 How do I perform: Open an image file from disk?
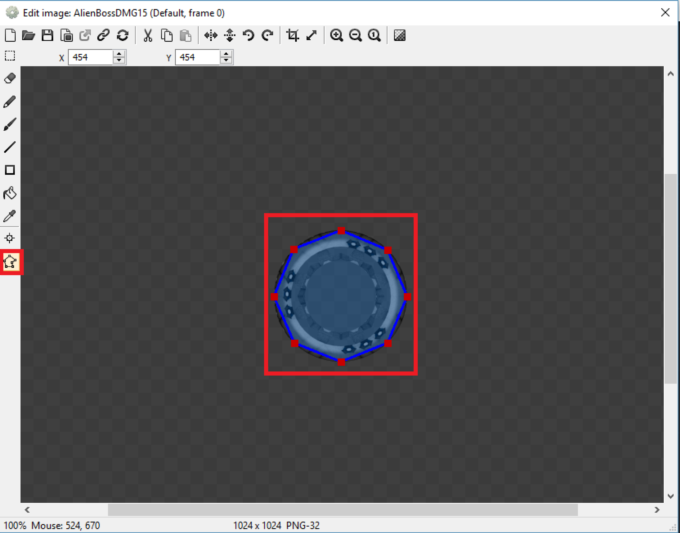(x=29, y=35)
